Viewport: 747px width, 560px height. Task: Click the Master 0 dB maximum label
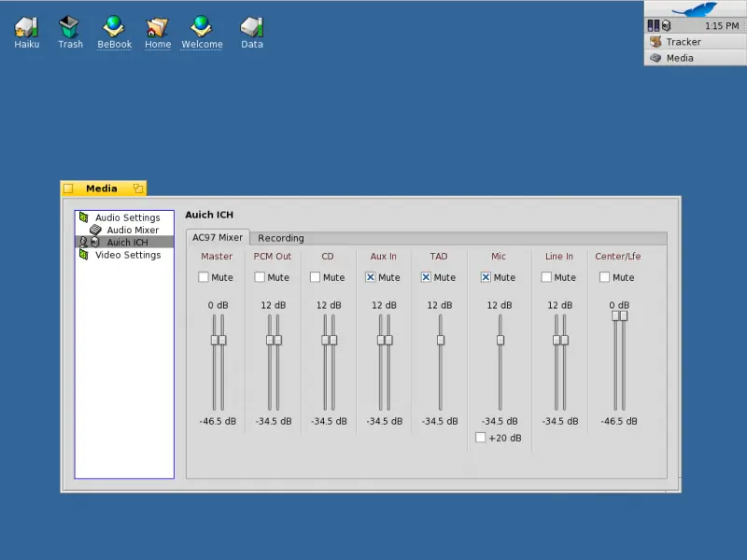pyautogui.click(x=218, y=305)
